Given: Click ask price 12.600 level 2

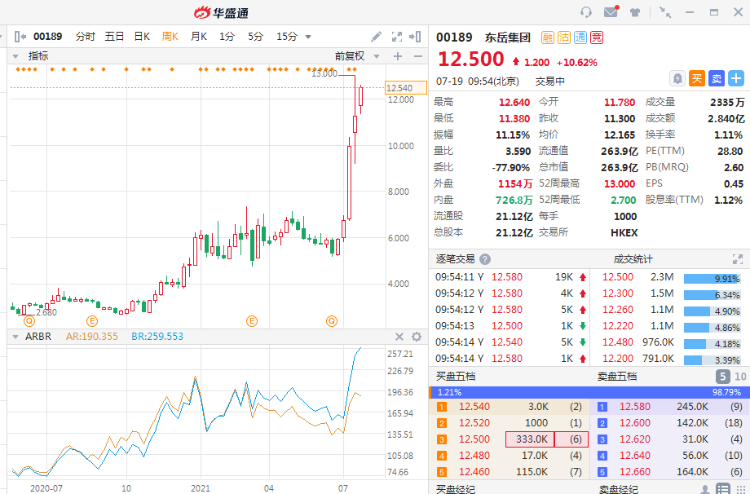Looking at the screenshot, I should click(x=635, y=423).
